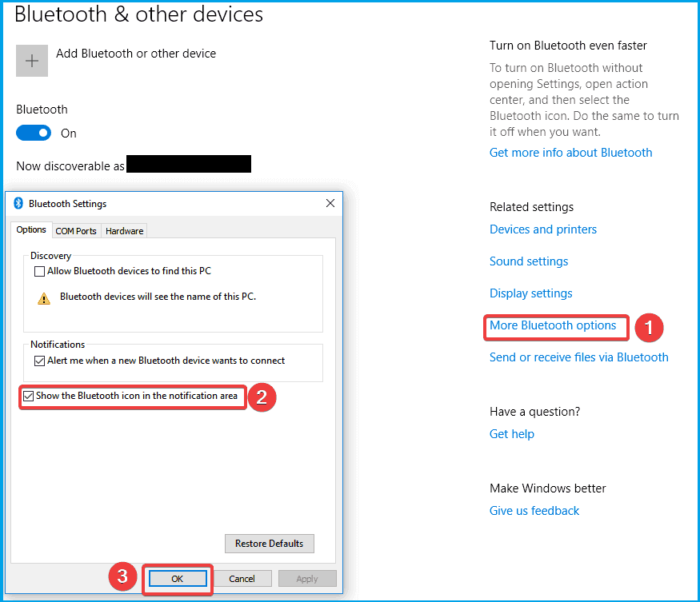Switch to the Options tab
The height and width of the screenshot is (602, 700).
click(x=31, y=230)
